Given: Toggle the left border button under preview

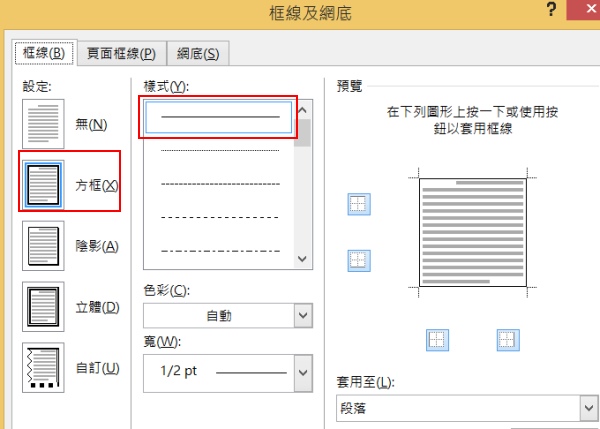Looking at the screenshot, I should (x=437, y=340).
